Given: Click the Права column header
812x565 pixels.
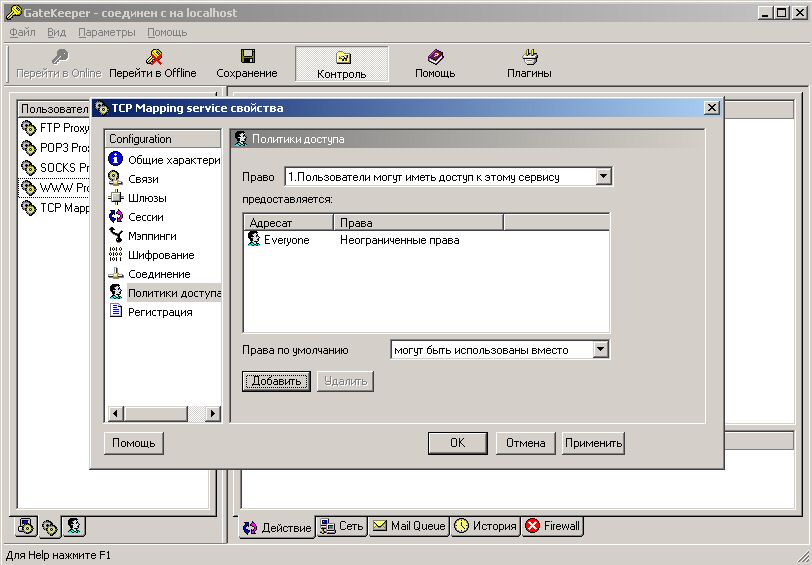Looking at the screenshot, I should [418, 223].
